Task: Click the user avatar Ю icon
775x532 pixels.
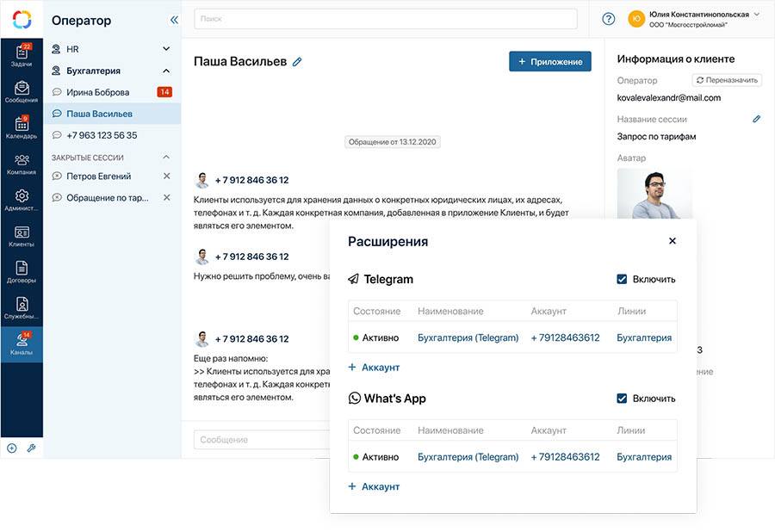Action: point(636,19)
